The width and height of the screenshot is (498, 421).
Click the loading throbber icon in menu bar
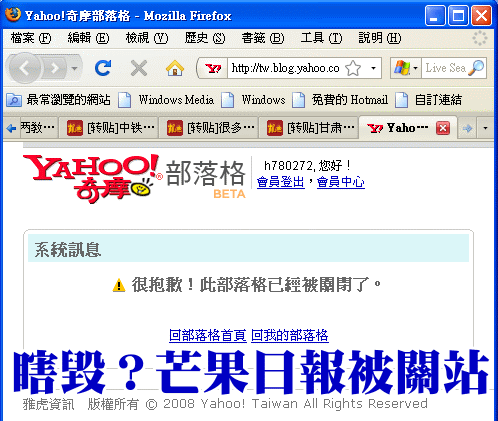tap(480, 38)
